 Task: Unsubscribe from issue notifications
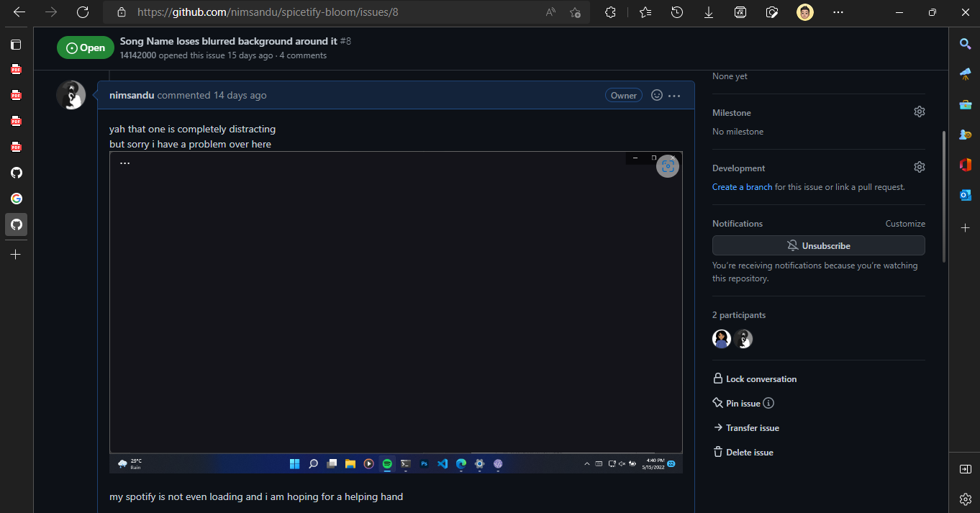pyautogui.click(x=818, y=245)
